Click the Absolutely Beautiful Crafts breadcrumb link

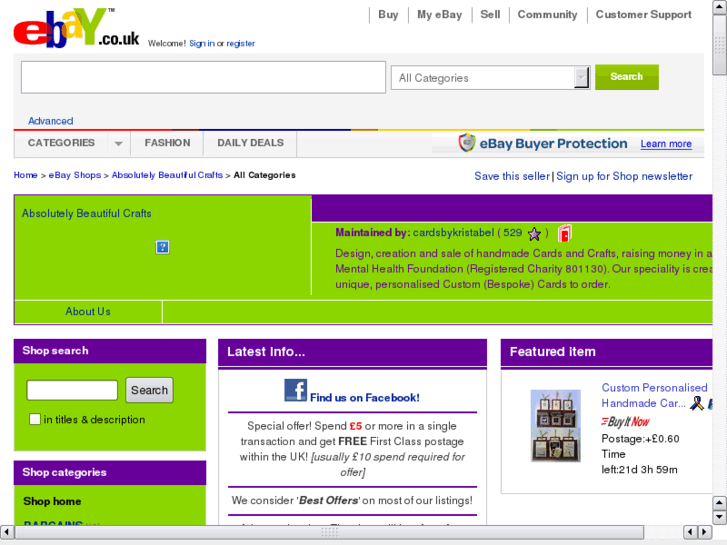pyautogui.click(x=167, y=175)
